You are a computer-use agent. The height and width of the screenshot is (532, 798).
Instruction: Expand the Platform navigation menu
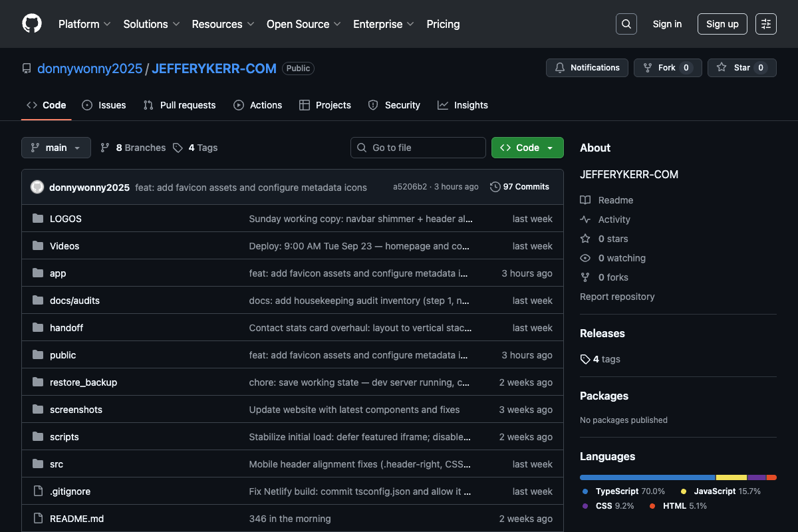84,24
